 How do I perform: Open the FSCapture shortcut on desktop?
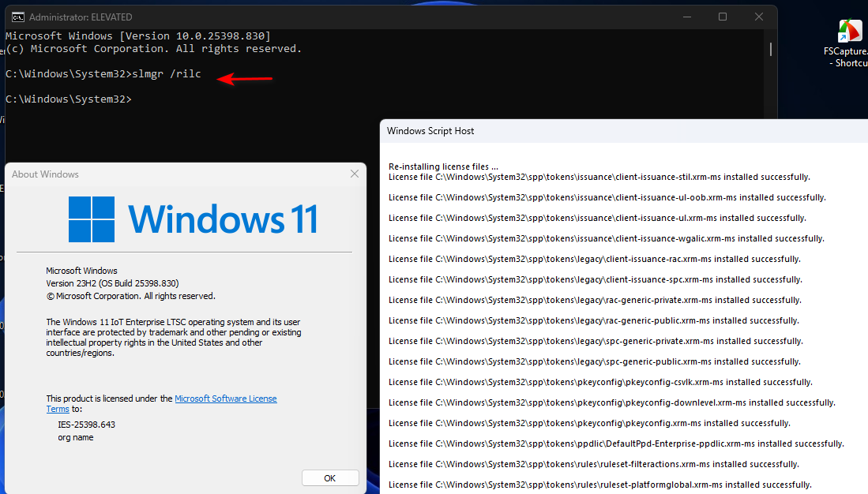847,43
